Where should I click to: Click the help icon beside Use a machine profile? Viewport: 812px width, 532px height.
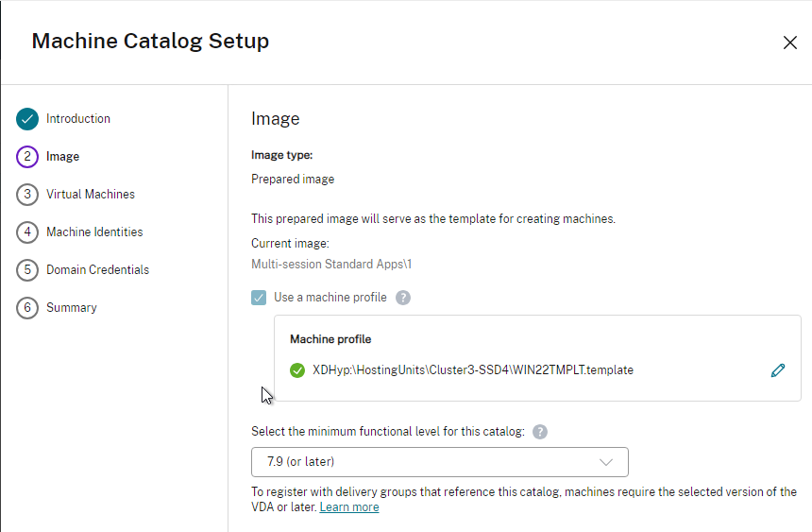coord(403,298)
